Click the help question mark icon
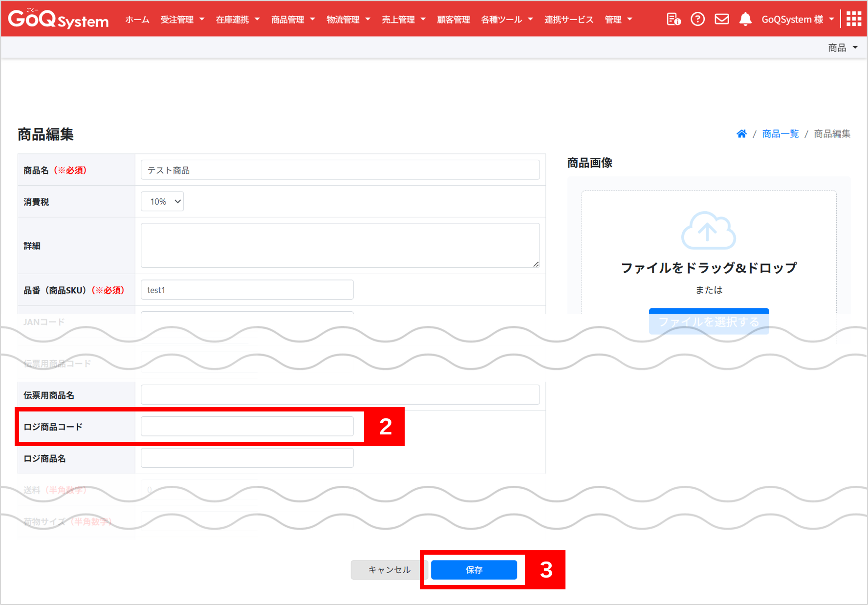The height and width of the screenshot is (605, 868). [697, 19]
